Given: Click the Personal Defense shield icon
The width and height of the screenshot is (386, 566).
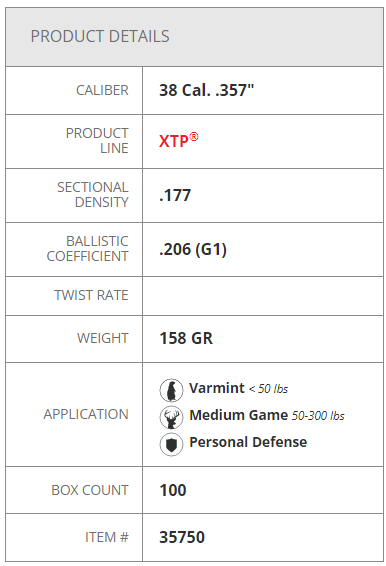Looking at the screenshot, I should [x=171, y=444].
